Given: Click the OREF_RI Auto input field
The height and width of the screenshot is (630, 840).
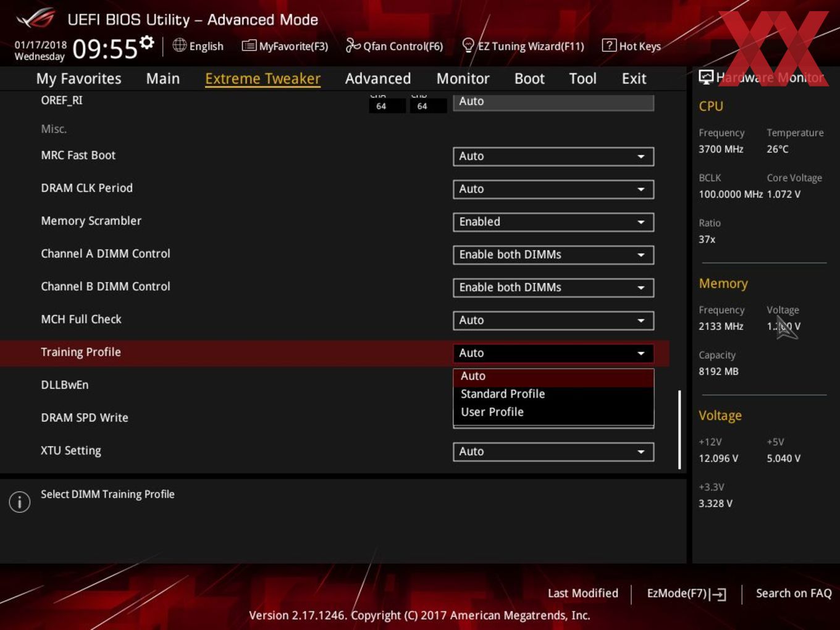Looking at the screenshot, I should 553,102.
